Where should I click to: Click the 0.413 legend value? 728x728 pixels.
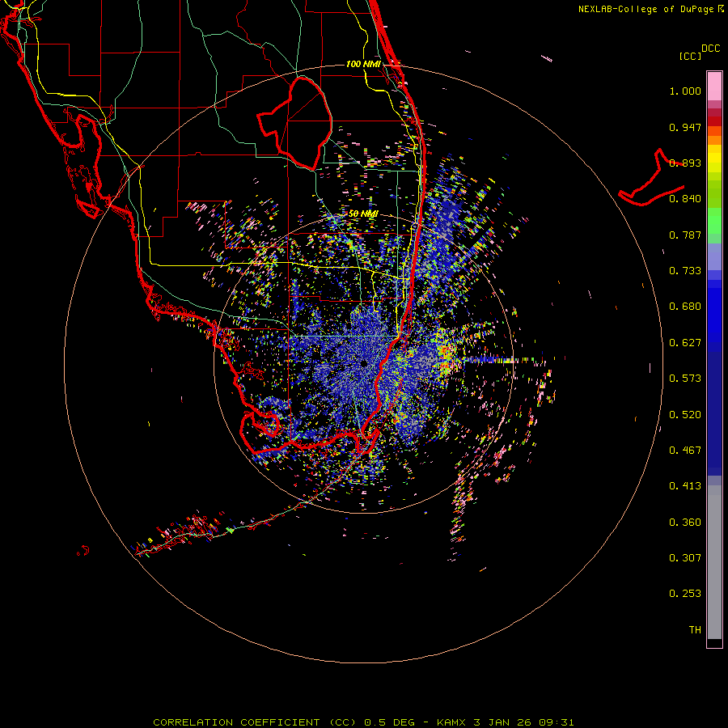pos(685,486)
